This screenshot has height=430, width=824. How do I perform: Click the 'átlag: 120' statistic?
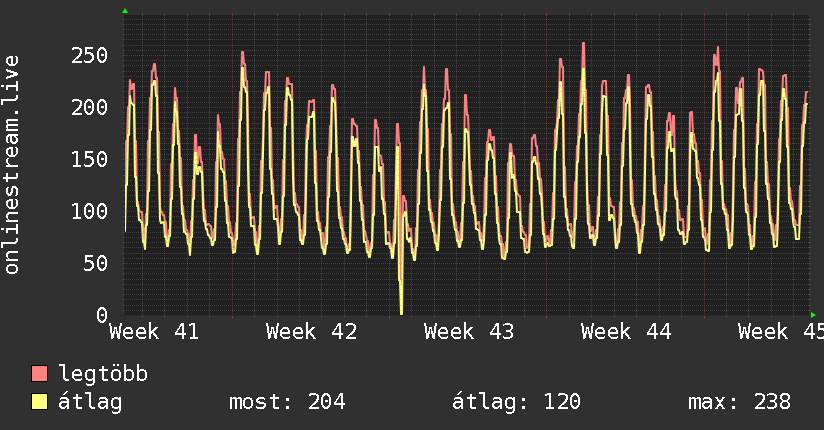(x=517, y=402)
